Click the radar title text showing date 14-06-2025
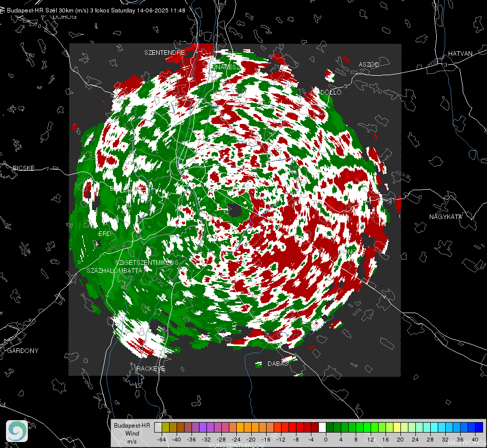The image size is (487, 448). [x=96, y=10]
